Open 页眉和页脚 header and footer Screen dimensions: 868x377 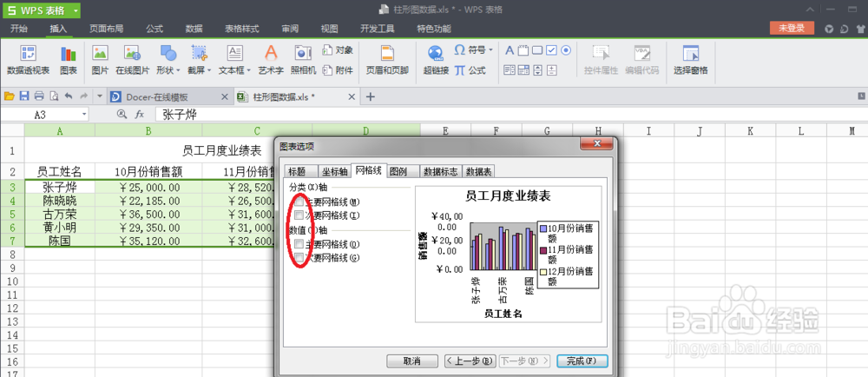(387, 60)
